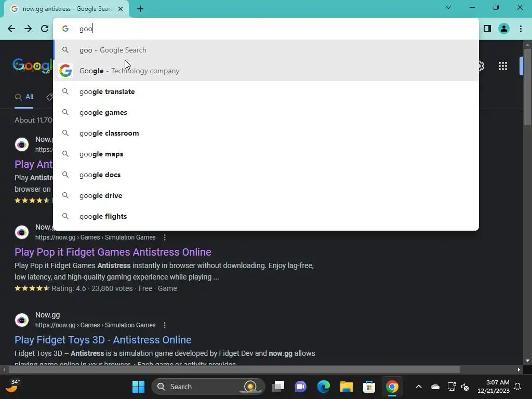Screen dimensions: 532x399
Task: Open the notifications bell icon
Action: (x=517, y=387)
